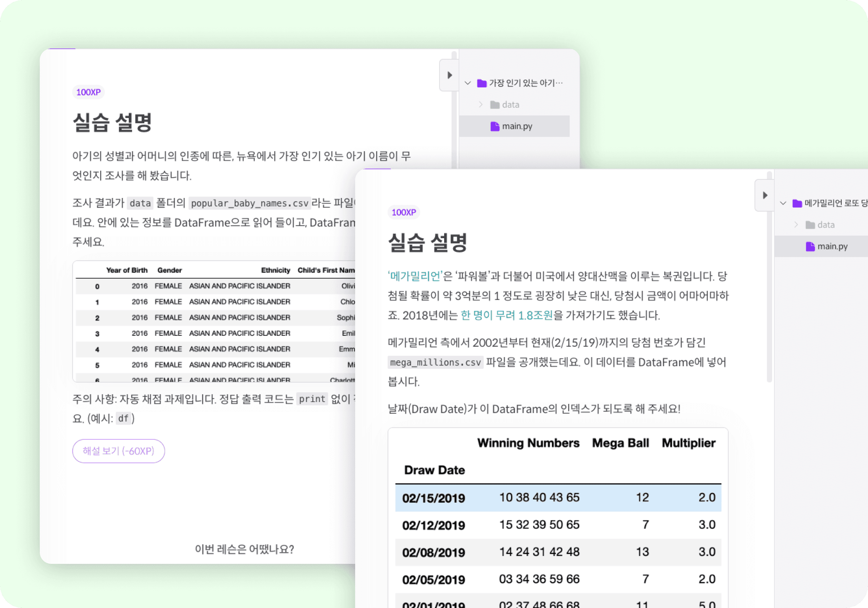
Task: Click the 100XP badge in the right window
Action: point(403,212)
